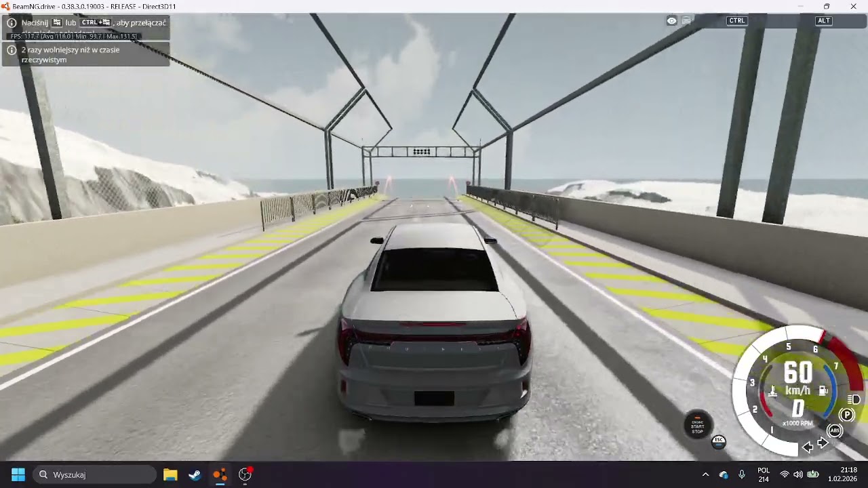Click the FPS statistics readout
The image size is (868, 488).
coord(74,36)
